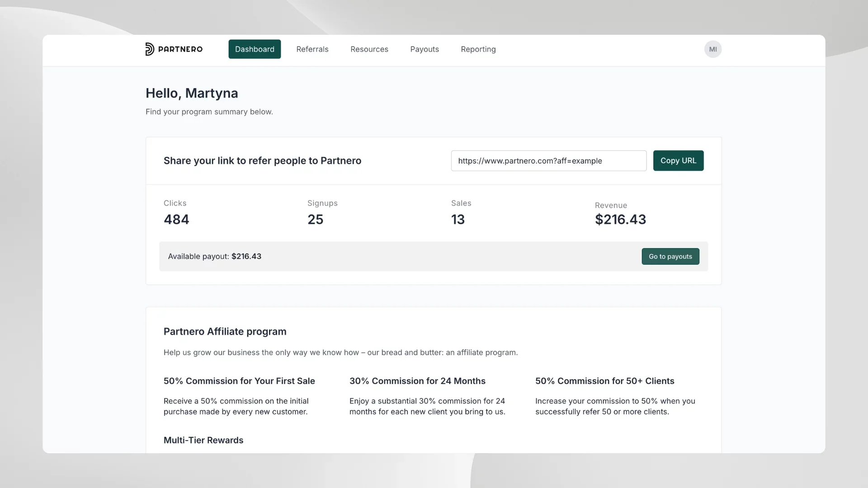Click the Signups label
The height and width of the screenshot is (488, 868).
coord(322,203)
